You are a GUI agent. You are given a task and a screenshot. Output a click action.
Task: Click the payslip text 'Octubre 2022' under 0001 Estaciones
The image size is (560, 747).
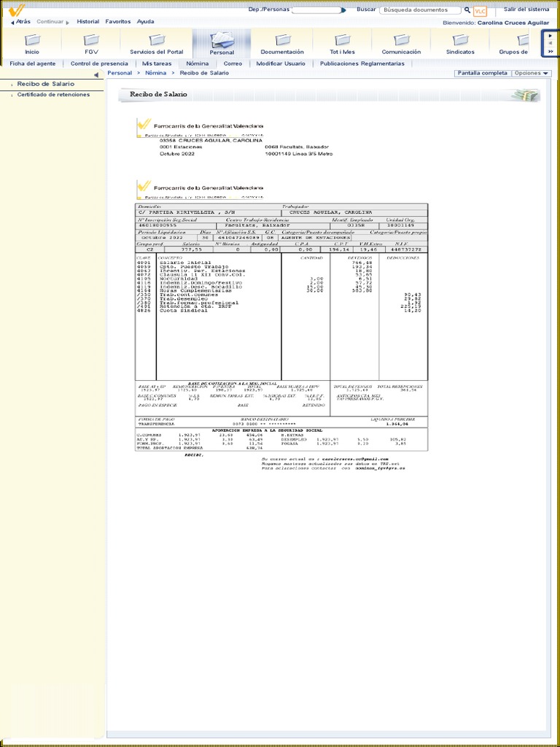(177, 154)
